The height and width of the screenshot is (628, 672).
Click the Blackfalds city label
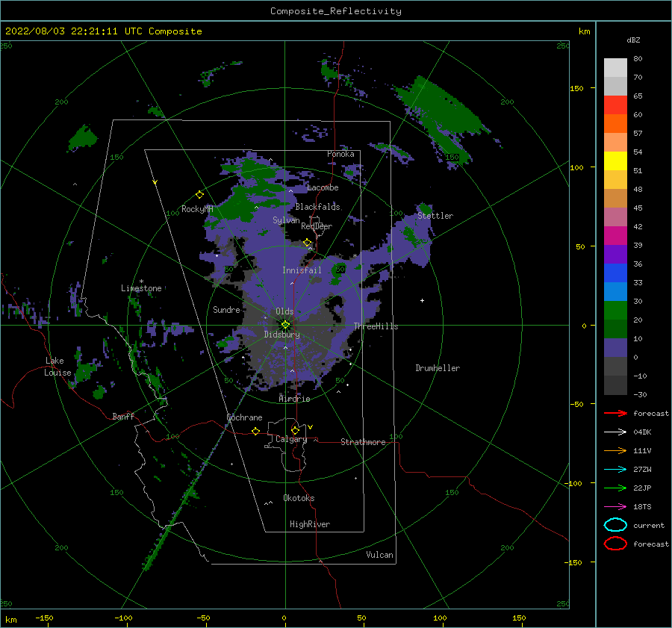click(317, 207)
